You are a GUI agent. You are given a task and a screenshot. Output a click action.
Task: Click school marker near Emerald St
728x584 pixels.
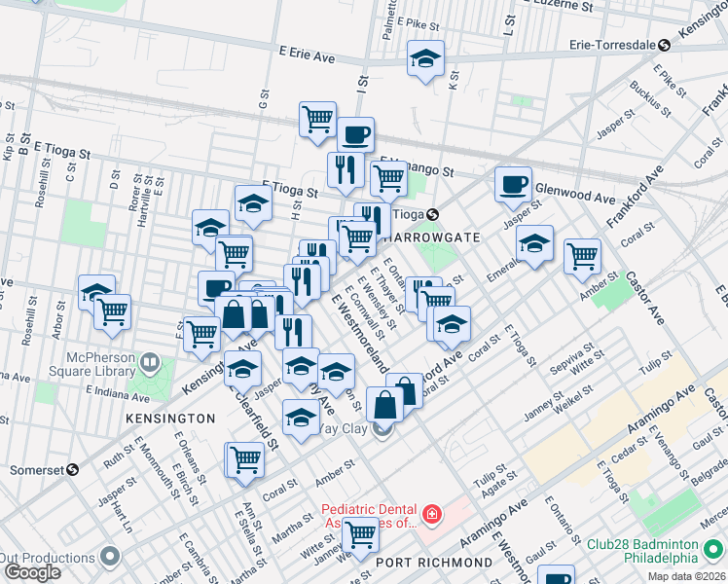pos(534,244)
